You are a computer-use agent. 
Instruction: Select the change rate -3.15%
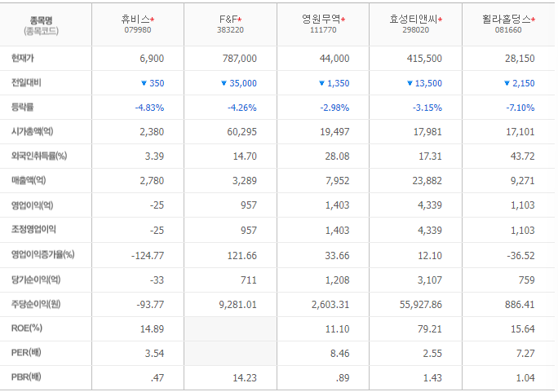coord(427,108)
